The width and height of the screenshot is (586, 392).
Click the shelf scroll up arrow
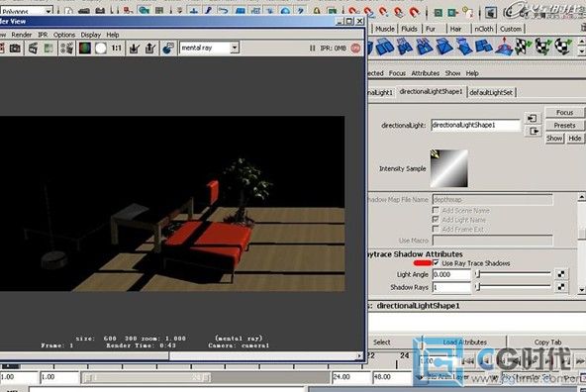582,41
